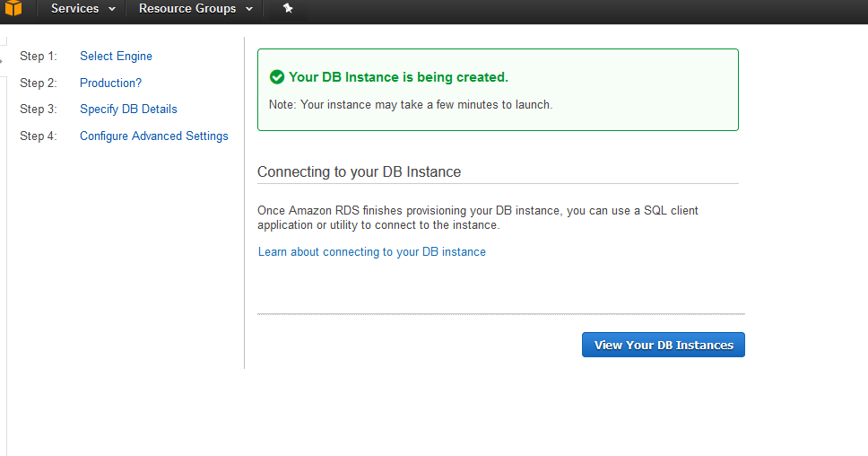Viewport: 868px width, 456px height.
Task: Click the note about instance launch time
Action: (411, 105)
